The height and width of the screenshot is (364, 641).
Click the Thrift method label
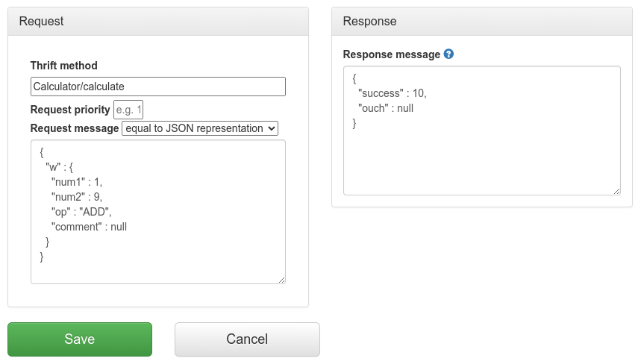coord(63,66)
